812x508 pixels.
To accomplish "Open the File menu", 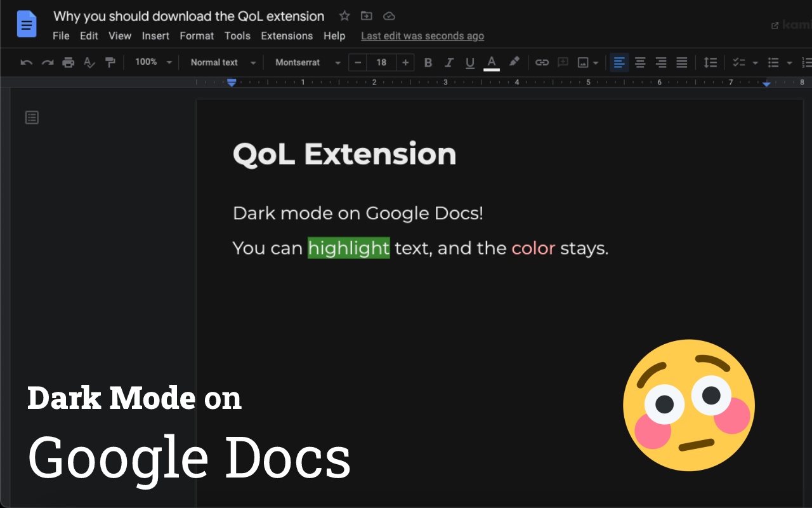I will click(x=61, y=36).
